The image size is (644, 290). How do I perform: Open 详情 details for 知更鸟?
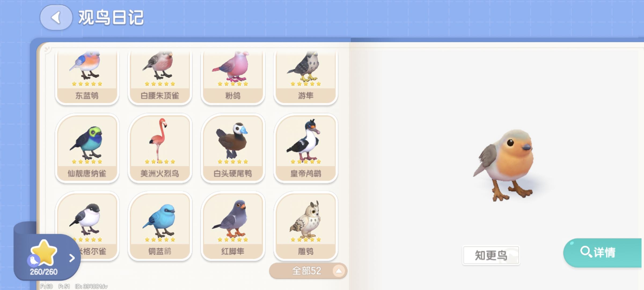coord(603,253)
